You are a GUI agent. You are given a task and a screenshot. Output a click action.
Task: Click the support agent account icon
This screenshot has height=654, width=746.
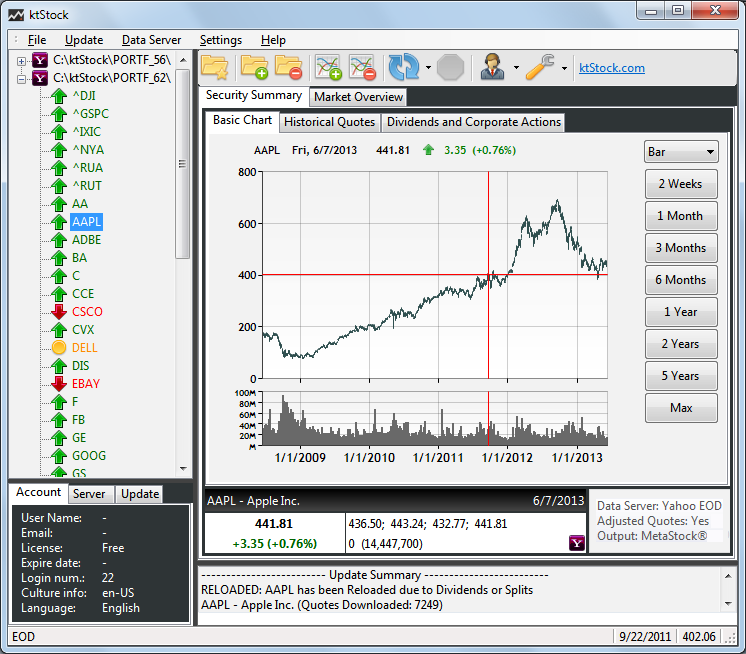[492, 67]
